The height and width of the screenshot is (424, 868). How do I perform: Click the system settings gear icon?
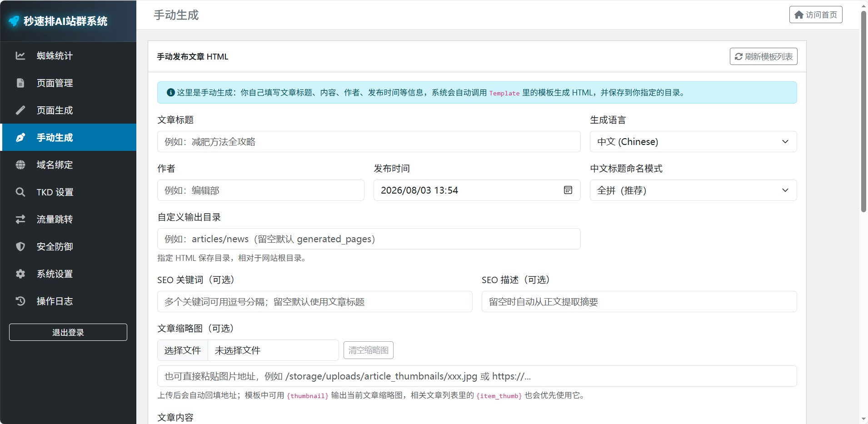click(x=20, y=274)
